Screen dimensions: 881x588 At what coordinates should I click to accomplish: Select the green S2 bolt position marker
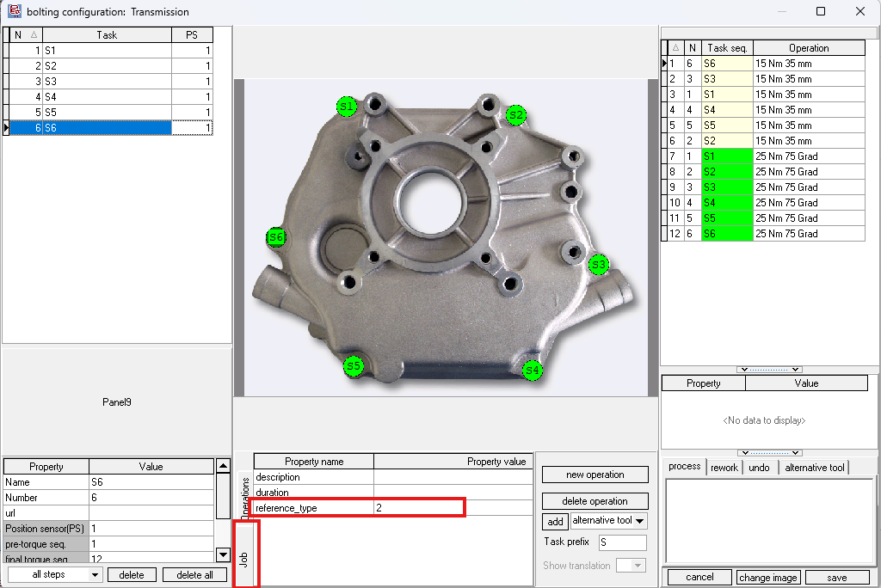point(515,115)
